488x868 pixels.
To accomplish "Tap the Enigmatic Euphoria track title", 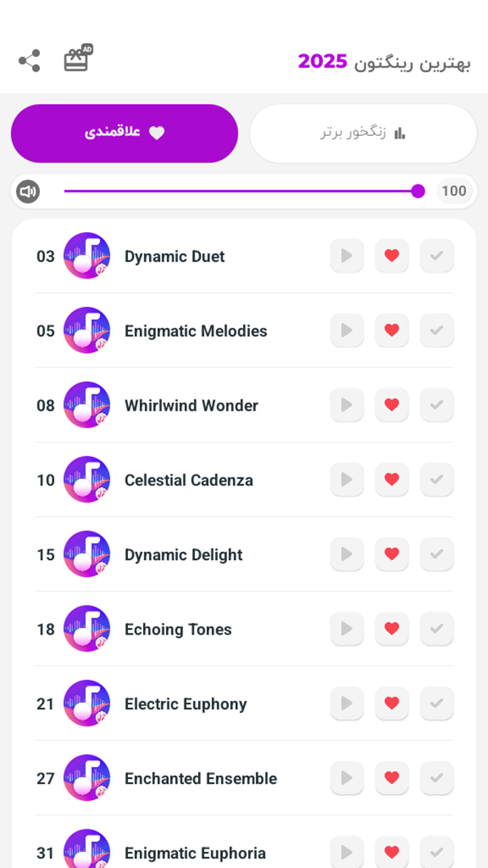I will (x=195, y=853).
